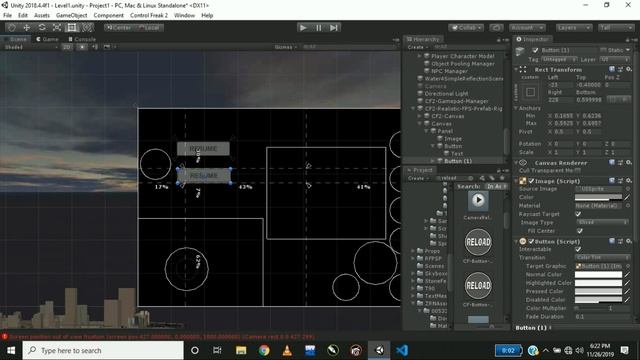
Task: Toggle pivot Center mode button
Action: [x=119, y=27]
